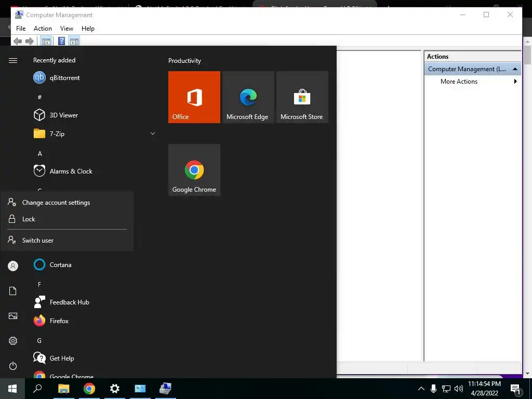Open Chrome from the taskbar
The height and width of the screenshot is (399, 532).
pyautogui.click(x=89, y=389)
